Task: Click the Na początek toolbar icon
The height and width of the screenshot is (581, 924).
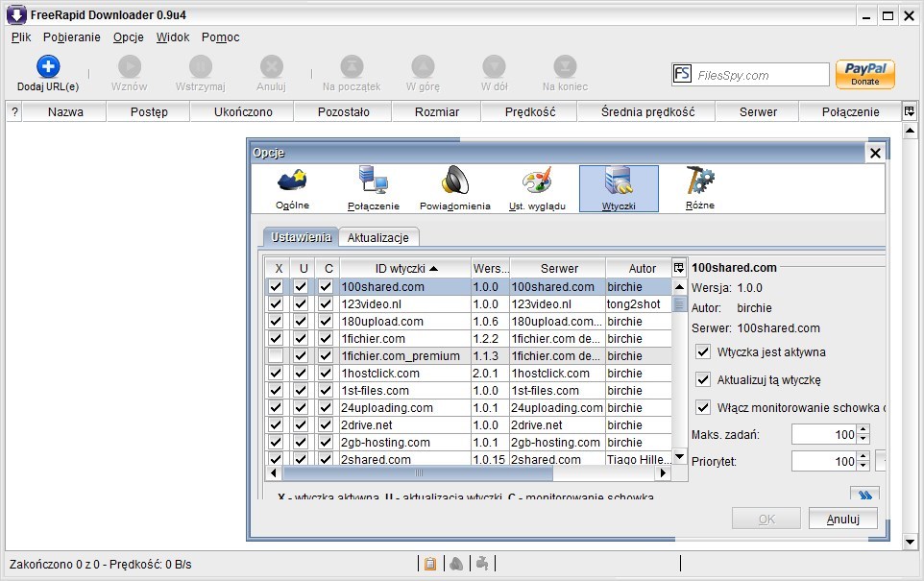Action: (352, 66)
